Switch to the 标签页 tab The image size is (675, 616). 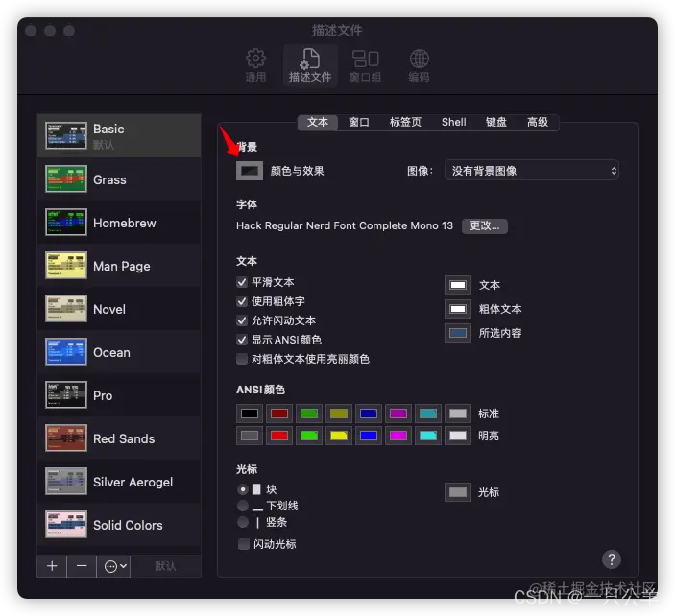405,122
